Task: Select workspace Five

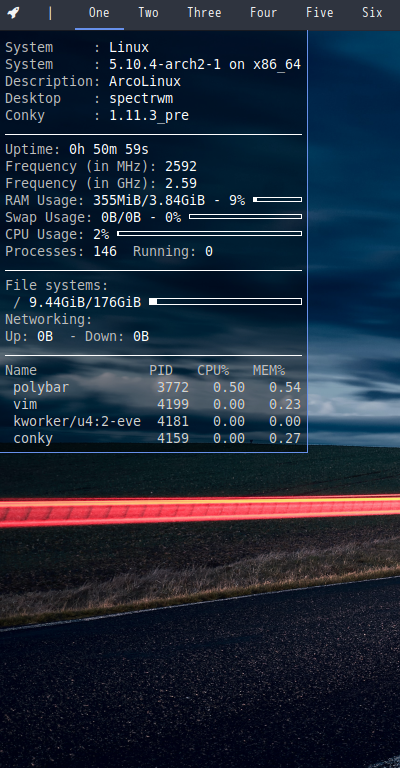Action: pos(320,13)
